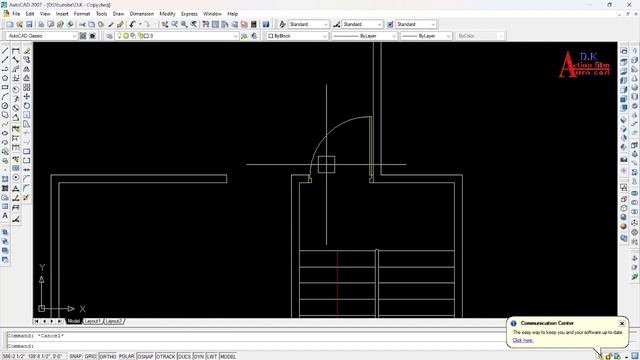
Task: Click the first-tab navigation arrow near Model
Action: pos(37,321)
